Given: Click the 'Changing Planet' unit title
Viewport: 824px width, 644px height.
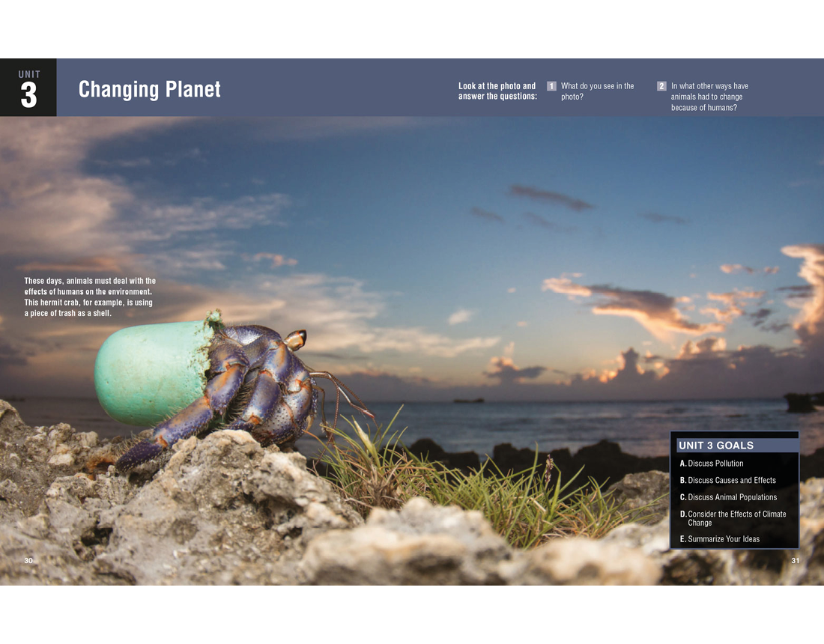Looking at the screenshot, I should (x=149, y=89).
